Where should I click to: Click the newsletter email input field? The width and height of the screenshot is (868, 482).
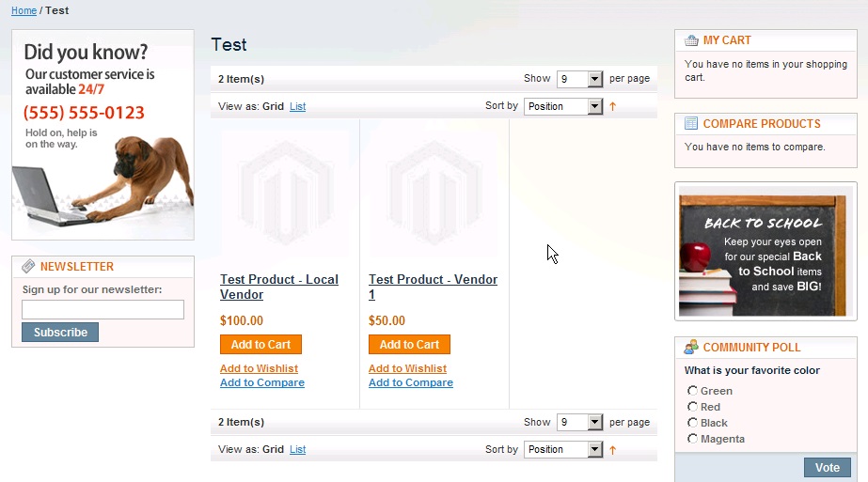[x=103, y=310]
